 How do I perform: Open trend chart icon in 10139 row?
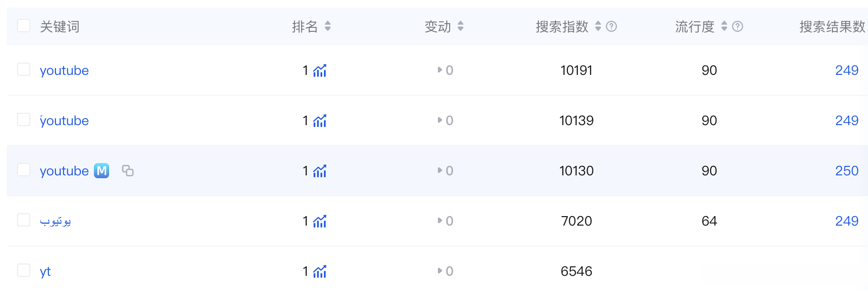(320, 121)
